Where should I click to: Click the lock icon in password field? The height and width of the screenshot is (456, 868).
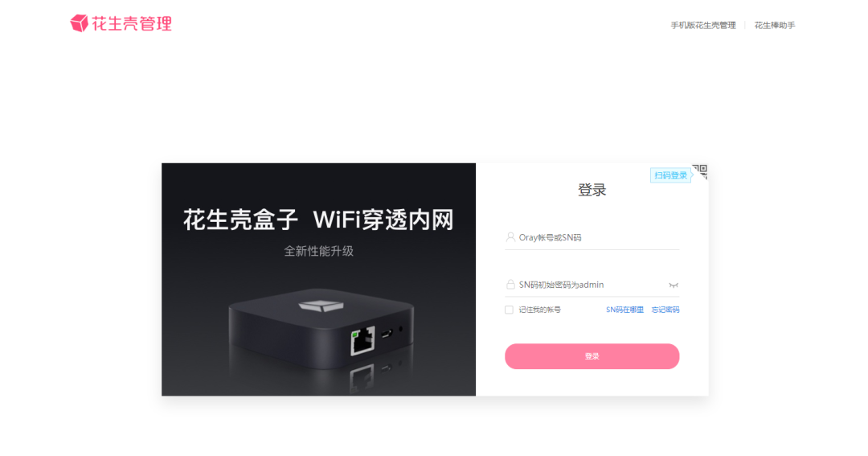[510, 284]
